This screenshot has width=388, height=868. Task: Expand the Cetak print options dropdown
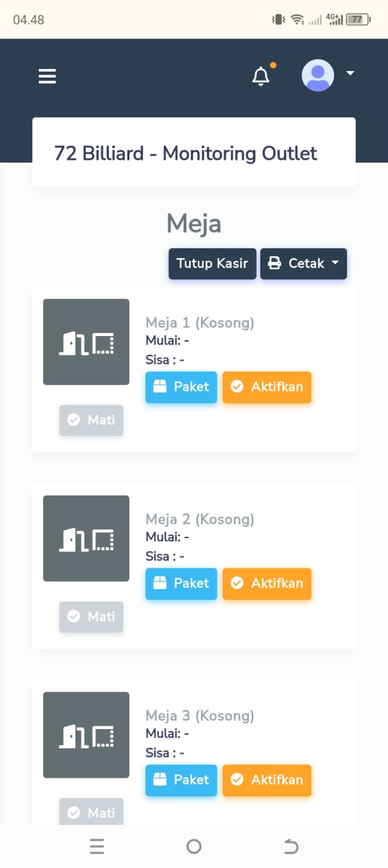pyautogui.click(x=303, y=263)
